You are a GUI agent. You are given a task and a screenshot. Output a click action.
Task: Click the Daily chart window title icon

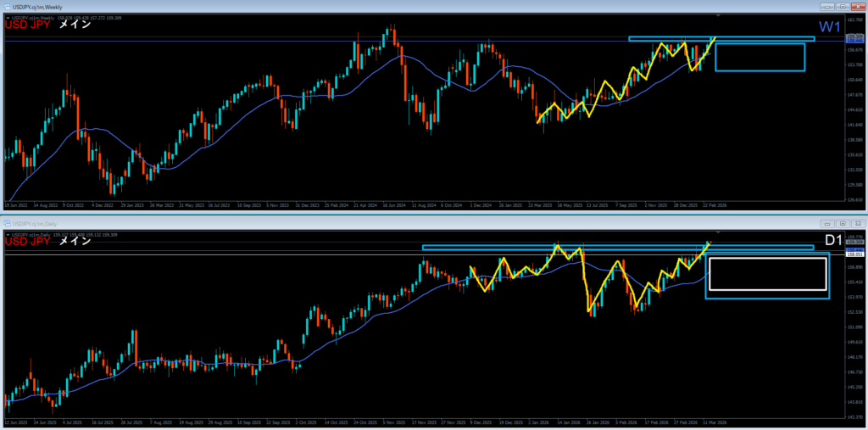(x=7, y=223)
